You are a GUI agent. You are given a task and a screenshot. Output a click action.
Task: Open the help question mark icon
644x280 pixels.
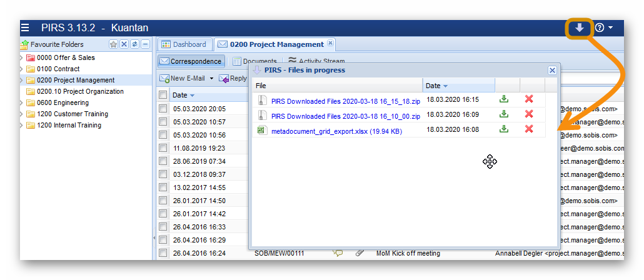[x=600, y=28]
